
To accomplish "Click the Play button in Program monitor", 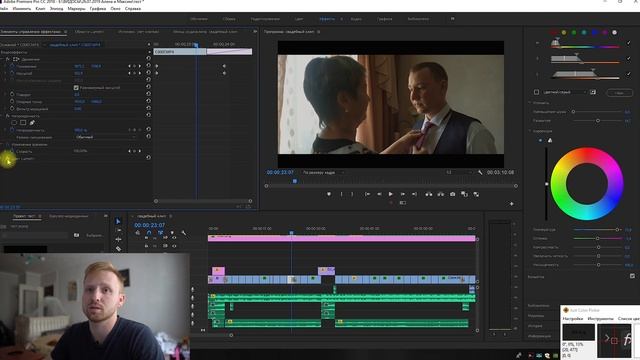I will pos(391,194).
